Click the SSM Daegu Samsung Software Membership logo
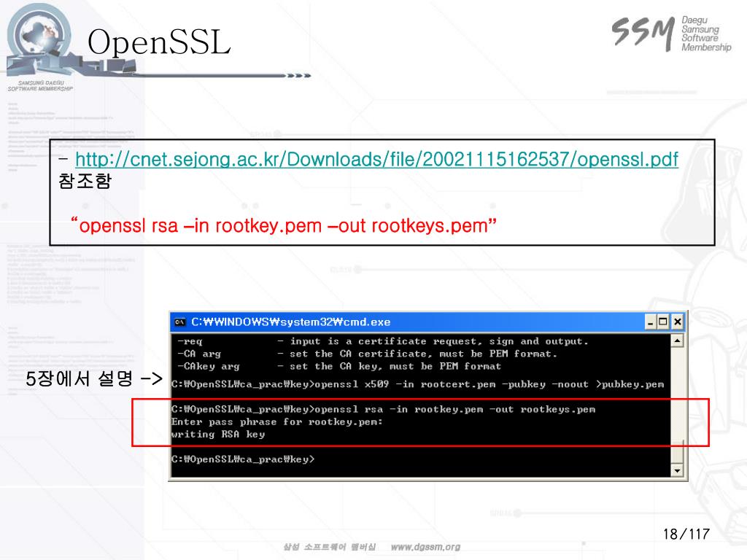 pos(672,34)
